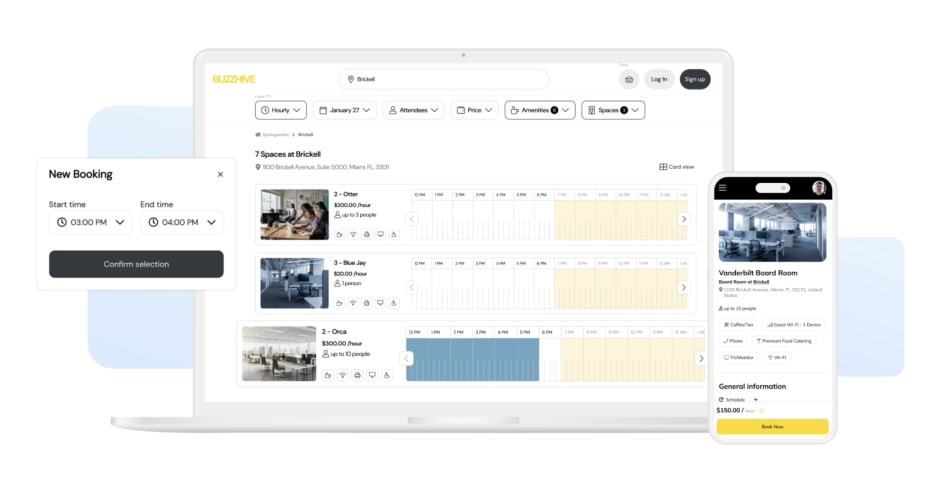Click the Log In button
Screen dimensions: 940x486
tap(659, 79)
